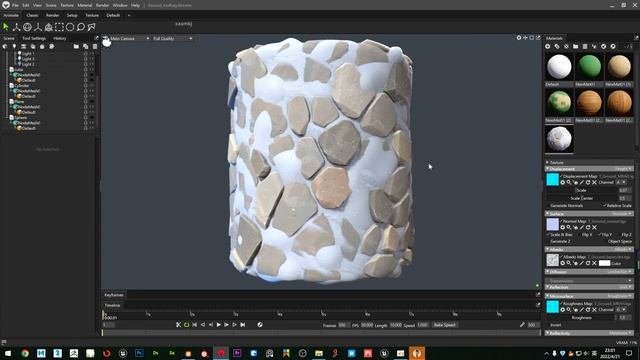
Task: Select the arrow selection tool in toolbar
Action: (6, 27)
